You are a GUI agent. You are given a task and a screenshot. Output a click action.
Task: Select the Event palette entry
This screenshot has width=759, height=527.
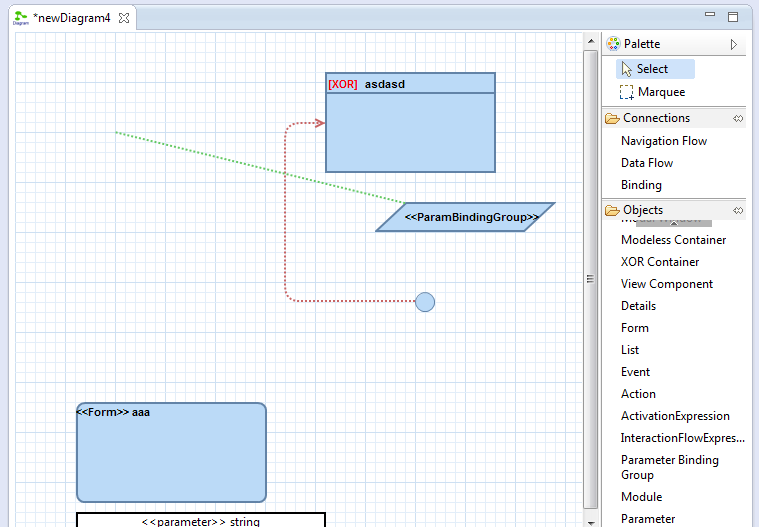(635, 372)
